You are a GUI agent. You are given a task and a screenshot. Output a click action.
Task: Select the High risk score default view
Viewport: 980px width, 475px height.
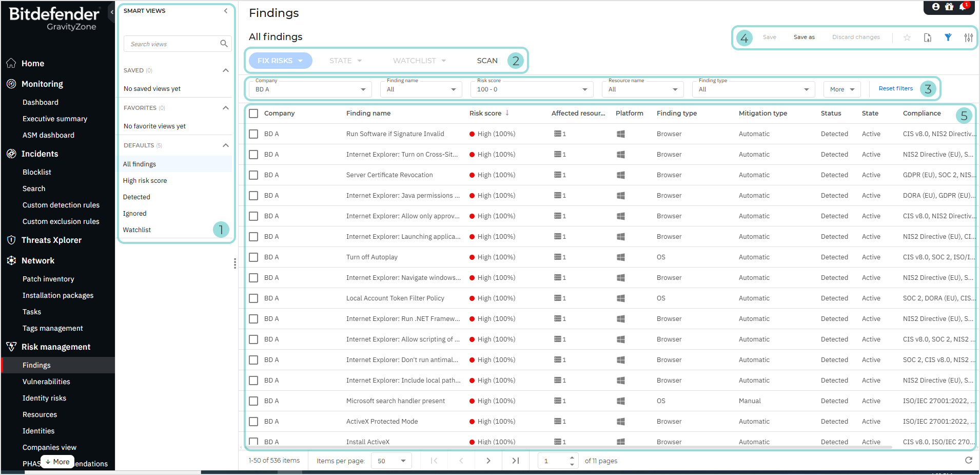click(x=145, y=181)
